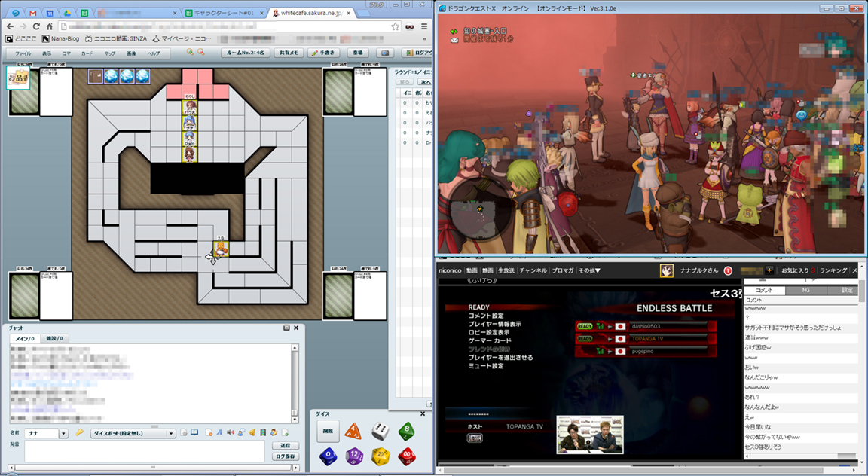Click the camera screenshot button on the toolbar
The image size is (868, 476).
[x=385, y=53]
